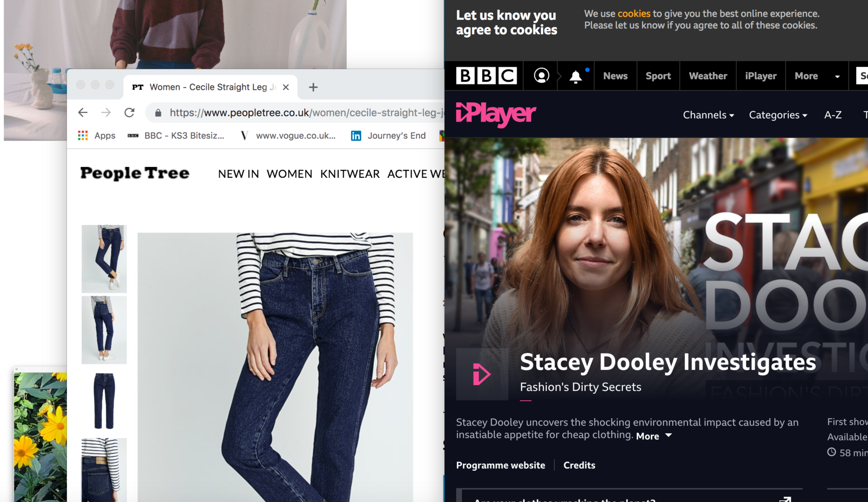
Task: Open BBC Weather link
Action: pos(708,76)
